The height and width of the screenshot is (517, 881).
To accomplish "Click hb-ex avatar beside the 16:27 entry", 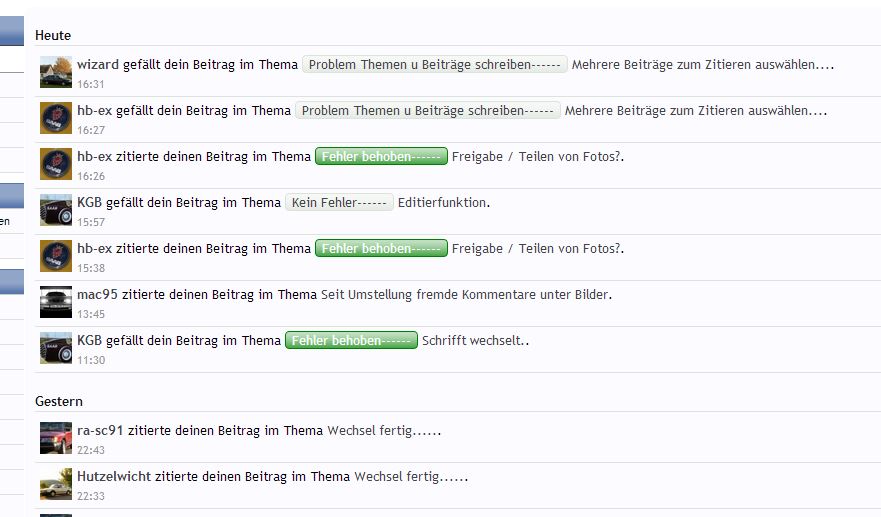I will 56,118.
